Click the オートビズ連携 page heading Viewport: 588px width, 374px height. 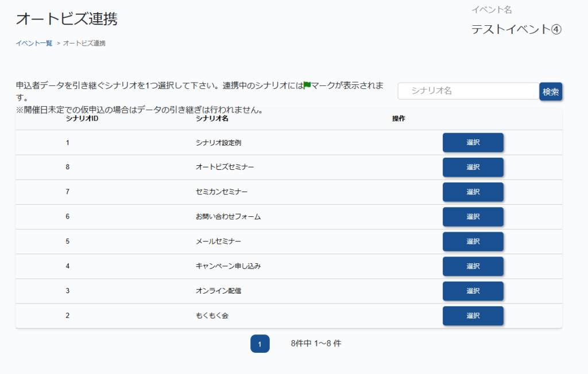coord(67,19)
